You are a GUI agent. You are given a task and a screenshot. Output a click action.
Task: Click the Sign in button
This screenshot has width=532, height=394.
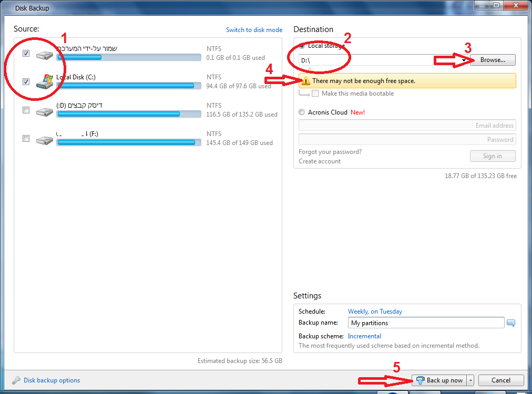[x=493, y=156]
